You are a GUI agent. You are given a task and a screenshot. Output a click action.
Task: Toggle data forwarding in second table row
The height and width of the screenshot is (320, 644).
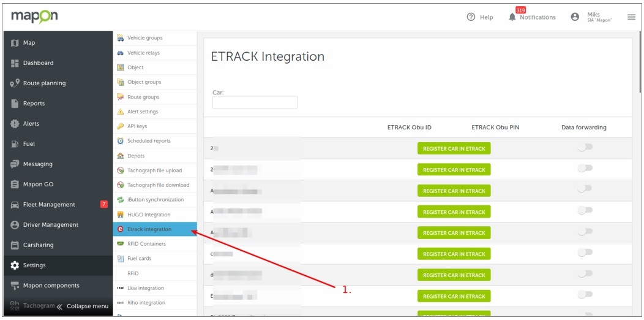(x=585, y=168)
